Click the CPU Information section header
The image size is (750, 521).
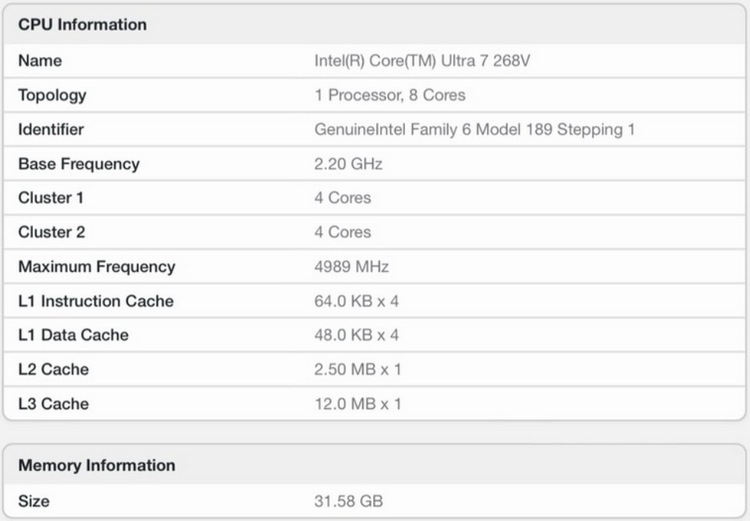(x=82, y=25)
